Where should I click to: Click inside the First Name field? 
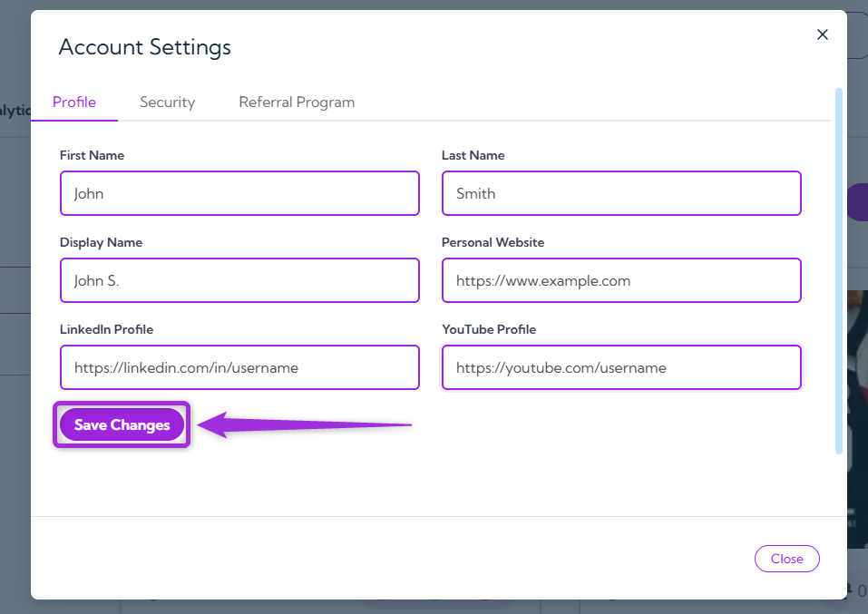pyautogui.click(x=239, y=193)
